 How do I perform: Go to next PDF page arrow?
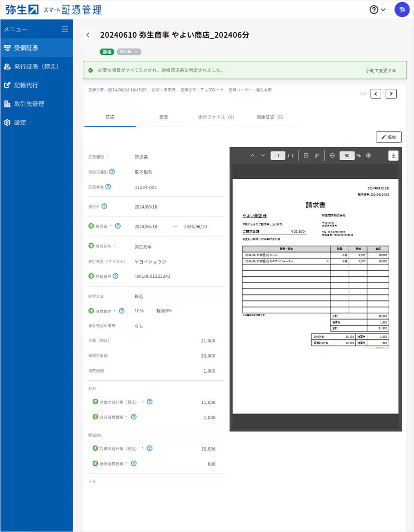point(263,155)
